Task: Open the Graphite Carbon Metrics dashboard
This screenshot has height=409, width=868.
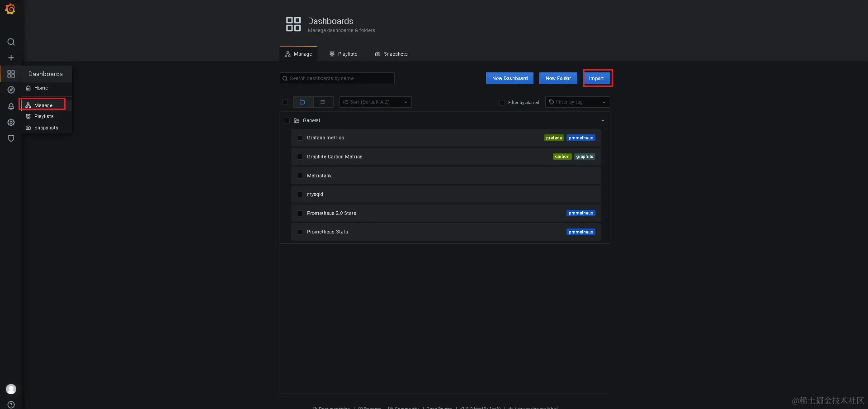Action: click(x=335, y=157)
